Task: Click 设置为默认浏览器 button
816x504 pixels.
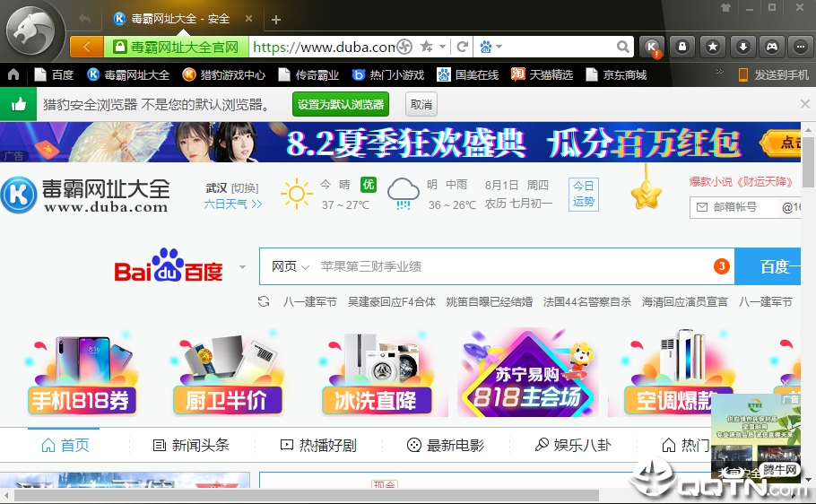Action: tap(340, 104)
